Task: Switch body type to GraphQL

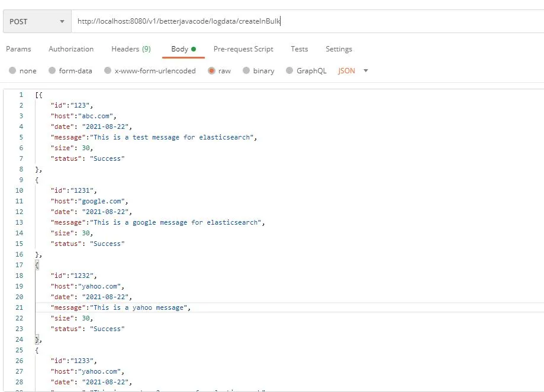Action: tap(306, 70)
